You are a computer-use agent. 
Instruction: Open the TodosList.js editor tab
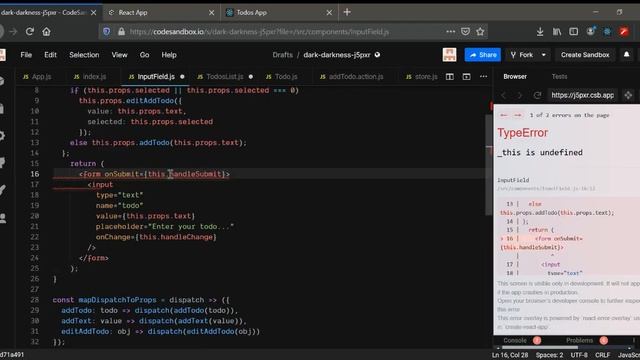point(225,76)
